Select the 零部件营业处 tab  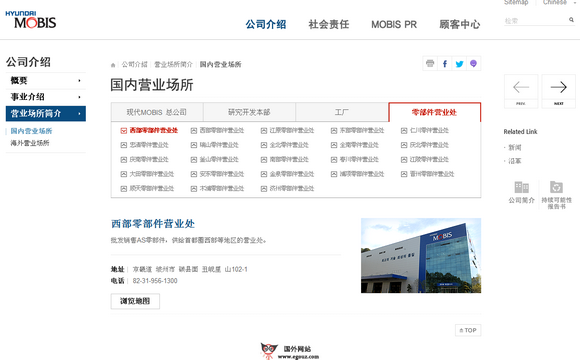435,112
